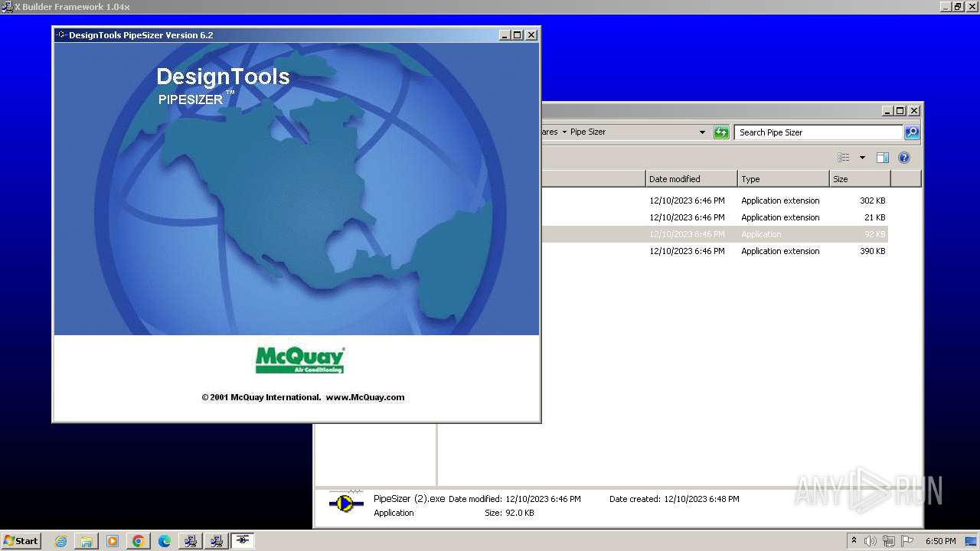Close the DesignTools PipeSizer splash window

click(x=531, y=35)
